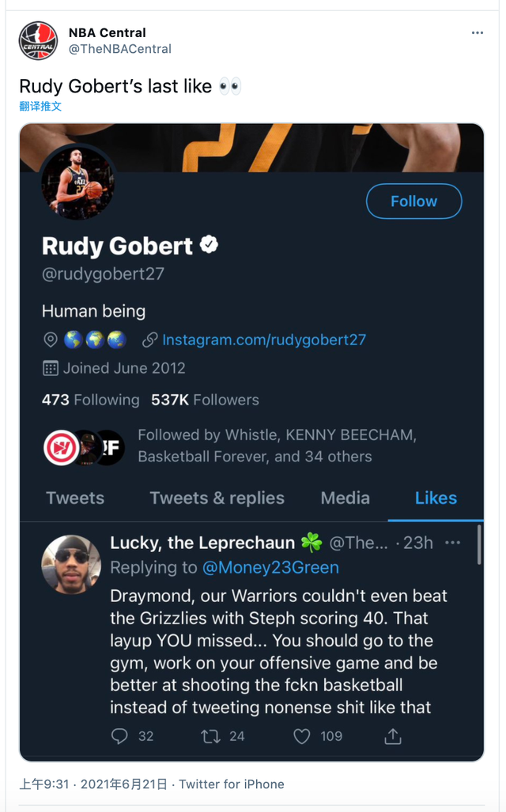Click the translate tweet link
Image resolution: width=506 pixels, height=812 pixels.
(x=40, y=106)
